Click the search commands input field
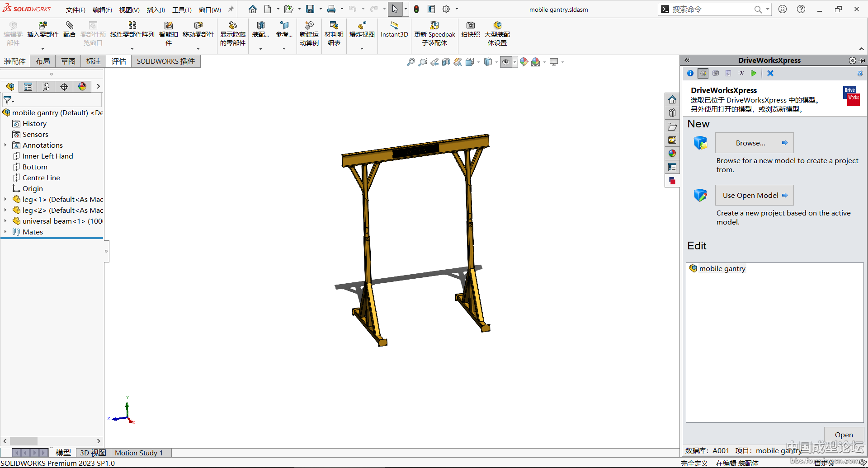This screenshot has height=468, width=868. tap(710, 9)
